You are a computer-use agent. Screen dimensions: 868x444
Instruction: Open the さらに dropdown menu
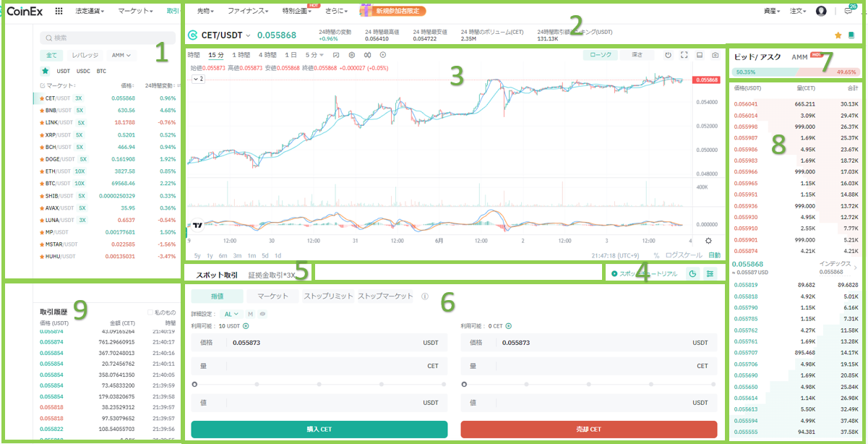(336, 12)
